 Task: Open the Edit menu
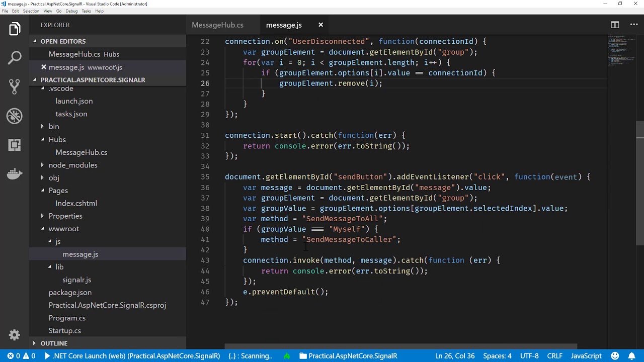coord(16,11)
